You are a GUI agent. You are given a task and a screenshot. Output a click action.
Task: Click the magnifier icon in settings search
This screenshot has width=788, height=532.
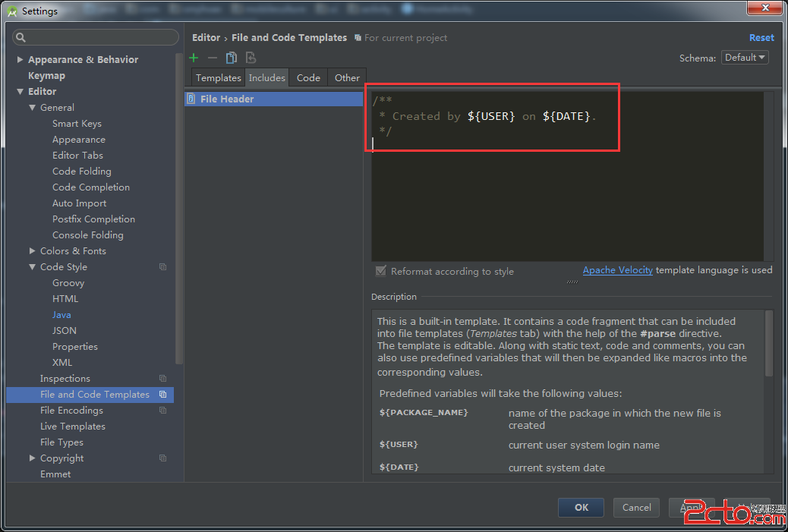point(20,37)
